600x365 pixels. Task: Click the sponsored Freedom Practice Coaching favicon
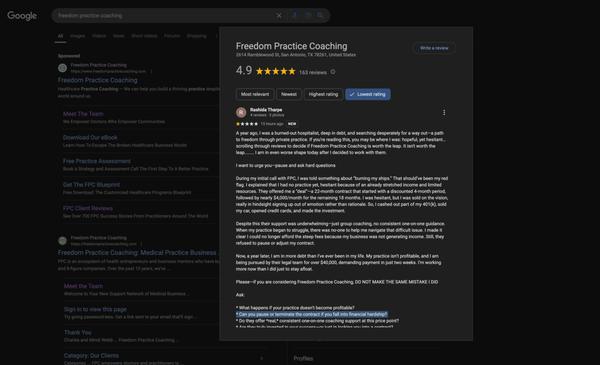pyautogui.click(x=62, y=68)
